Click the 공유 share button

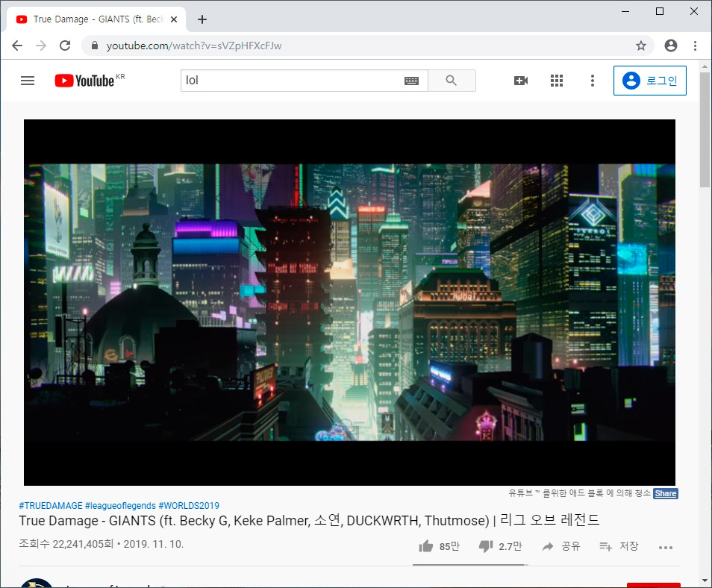[x=561, y=546]
